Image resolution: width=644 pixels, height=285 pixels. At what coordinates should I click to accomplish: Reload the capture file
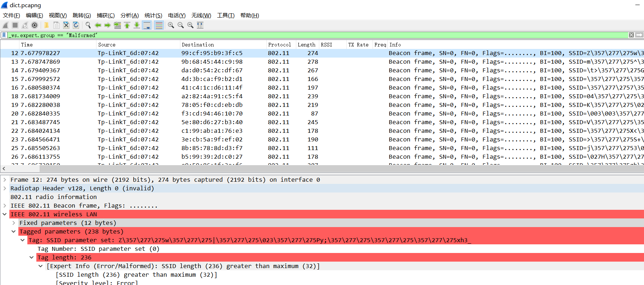[x=76, y=25]
